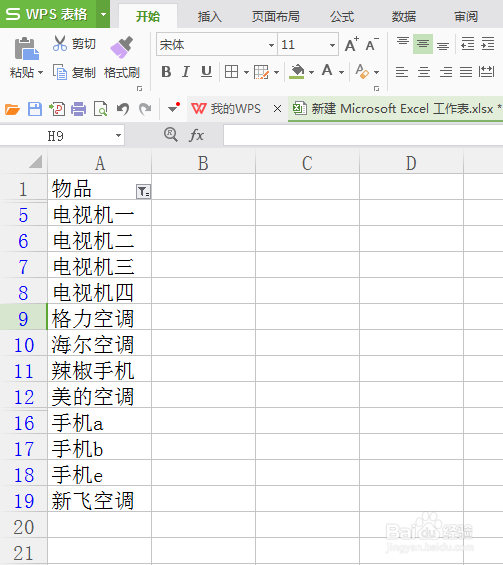This screenshot has width=503, height=565.
Task: Click the Save disk icon
Action: tap(35, 109)
